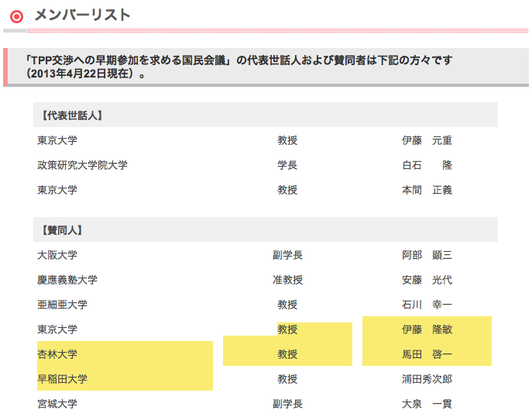Click the 政策研究大学院大学 cell
This screenshot has height=417, width=532.
pos(82,165)
